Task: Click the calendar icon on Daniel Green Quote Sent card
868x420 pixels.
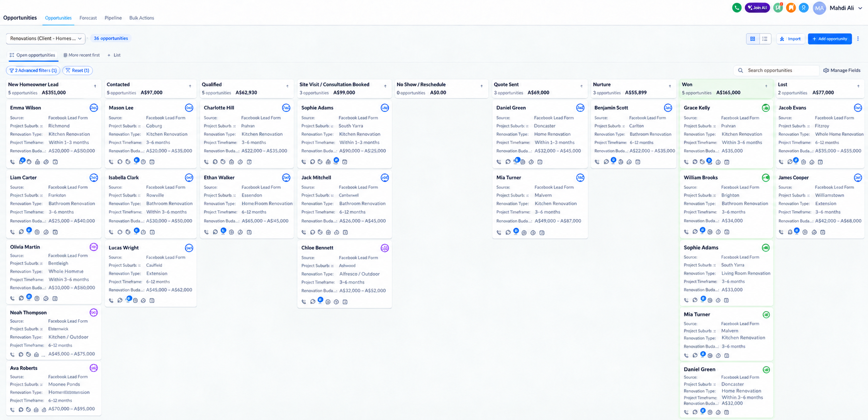Action: [540, 162]
